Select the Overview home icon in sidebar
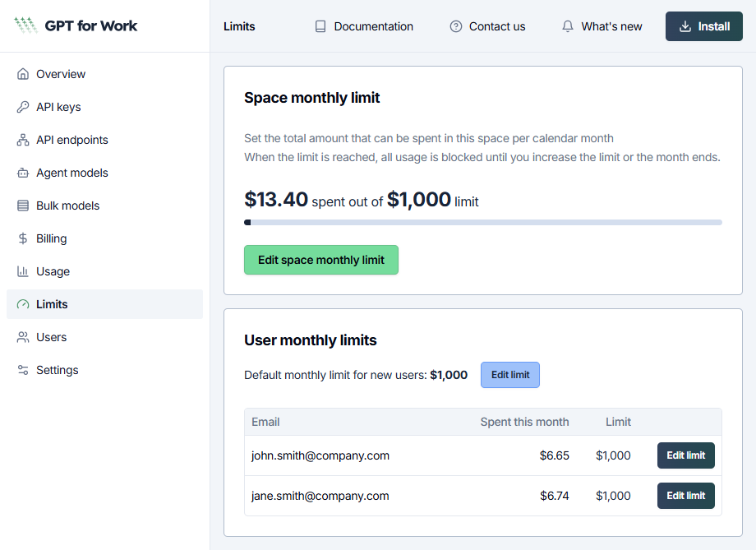The image size is (756, 550). [22, 74]
